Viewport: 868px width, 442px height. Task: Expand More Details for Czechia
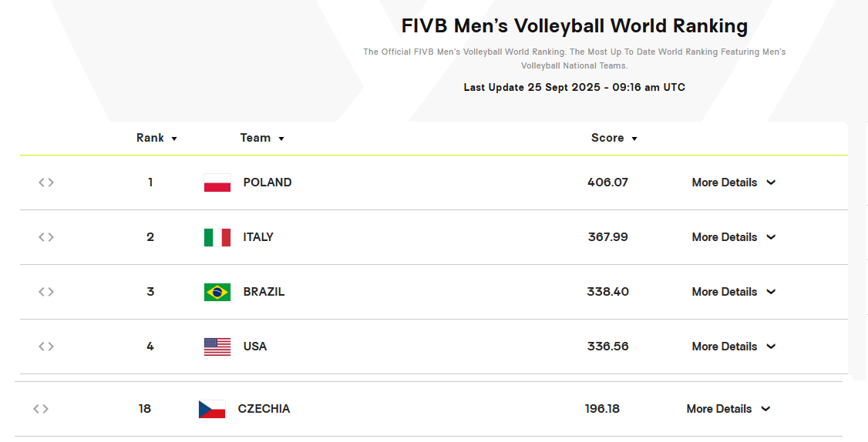click(x=728, y=409)
